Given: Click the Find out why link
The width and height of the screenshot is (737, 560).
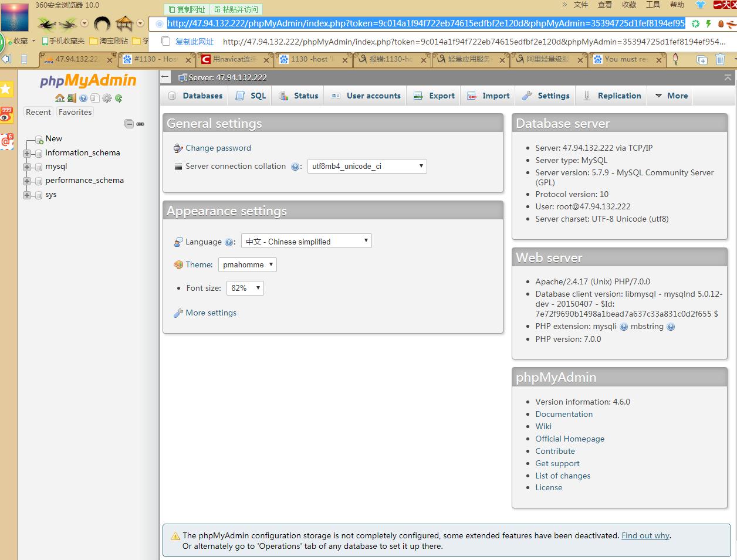Looking at the screenshot, I should (645, 535).
